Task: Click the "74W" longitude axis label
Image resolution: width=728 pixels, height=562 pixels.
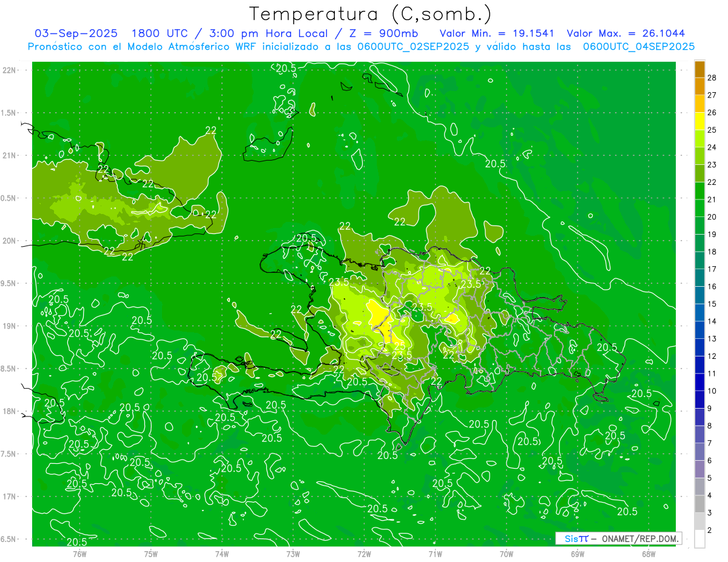Action: (221, 554)
